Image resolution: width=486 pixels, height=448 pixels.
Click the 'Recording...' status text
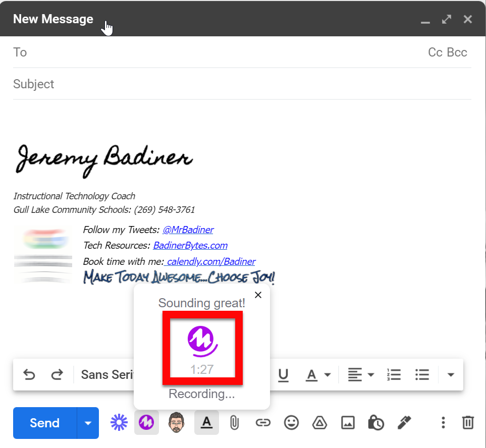tap(202, 394)
